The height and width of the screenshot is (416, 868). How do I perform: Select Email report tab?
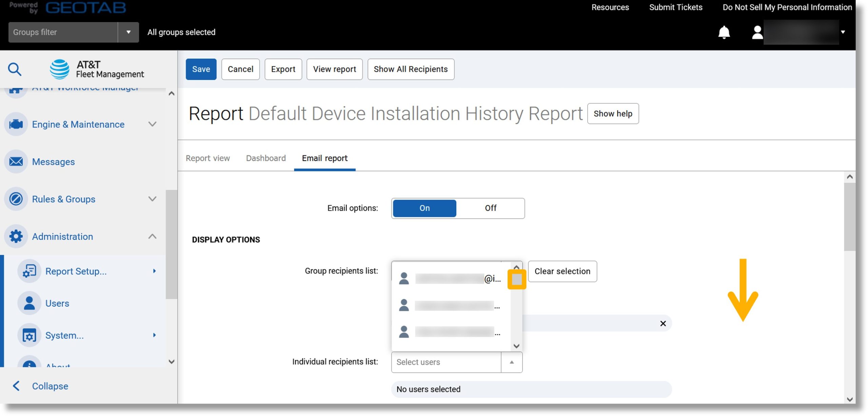point(324,158)
